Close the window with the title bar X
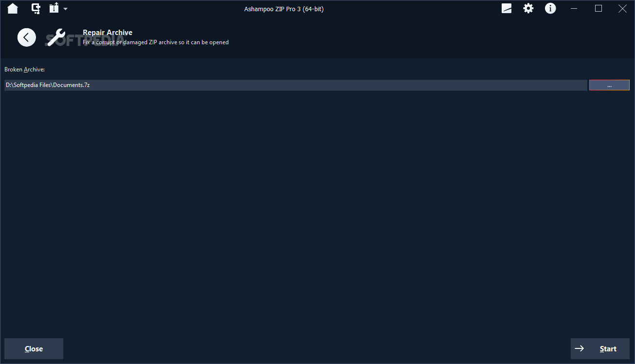This screenshot has width=635, height=364. pyautogui.click(x=622, y=8)
